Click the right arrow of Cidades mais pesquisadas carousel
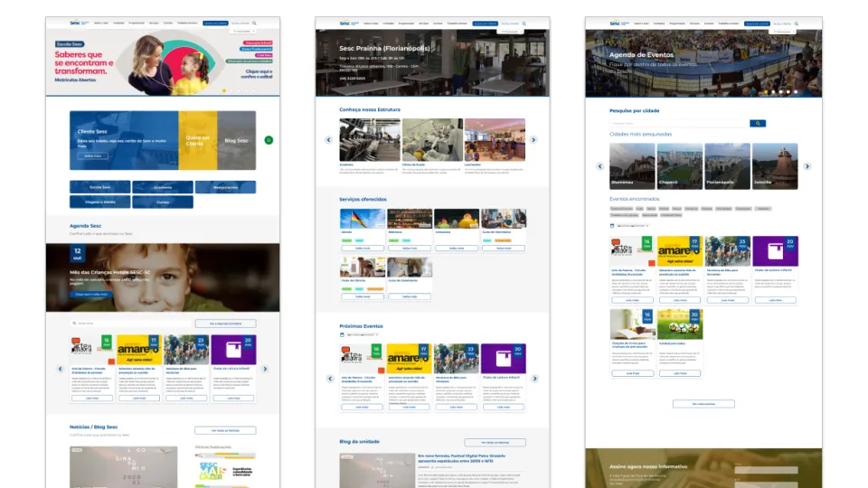The width and height of the screenshot is (868, 488). [807, 166]
